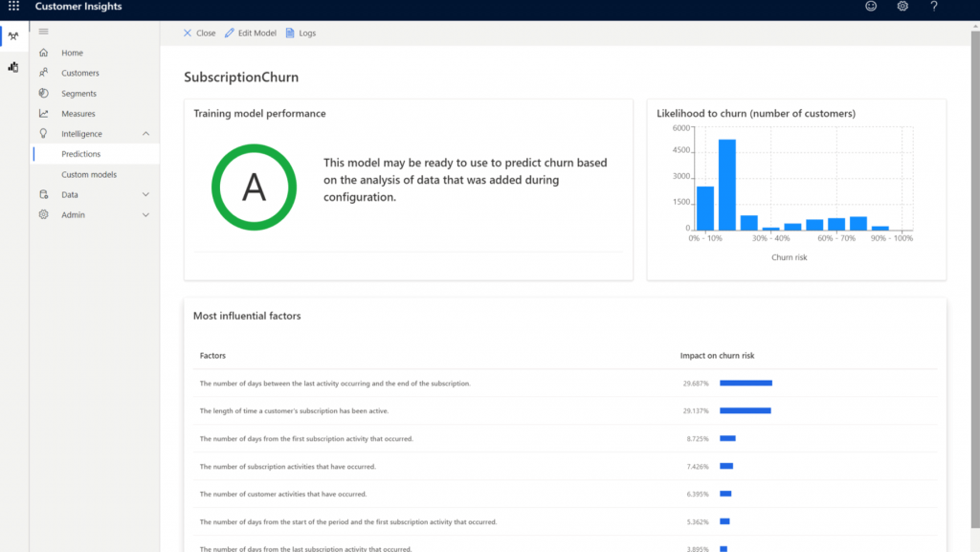Viewport: 980px width, 552px height.
Task: Click the 29.137% impact bar
Action: click(745, 410)
